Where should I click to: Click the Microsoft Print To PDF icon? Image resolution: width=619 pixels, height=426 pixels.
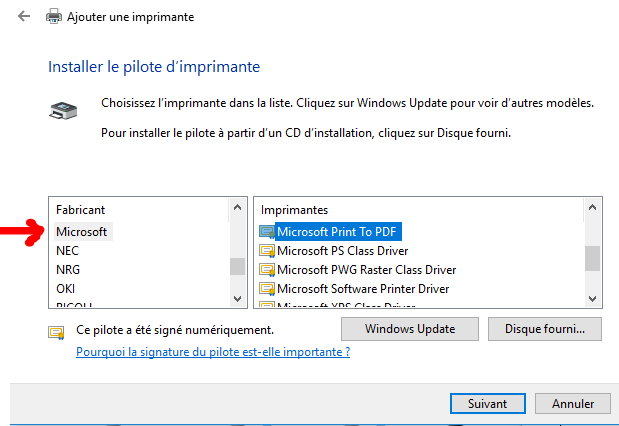coord(267,231)
